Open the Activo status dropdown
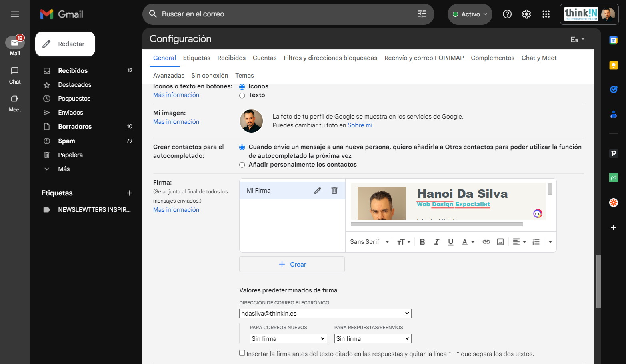The width and height of the screenshot is (626, 364). click(470, 14)
